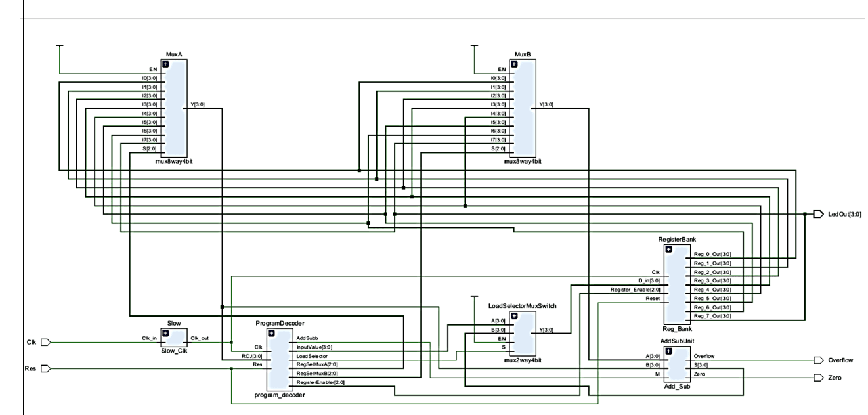Select EN pin on MuxB block

click(x=503, y=68)
